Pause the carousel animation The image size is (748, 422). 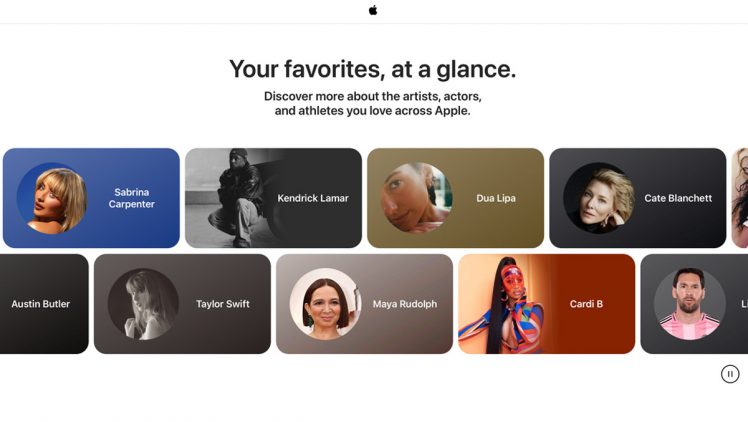click(730, 374)
